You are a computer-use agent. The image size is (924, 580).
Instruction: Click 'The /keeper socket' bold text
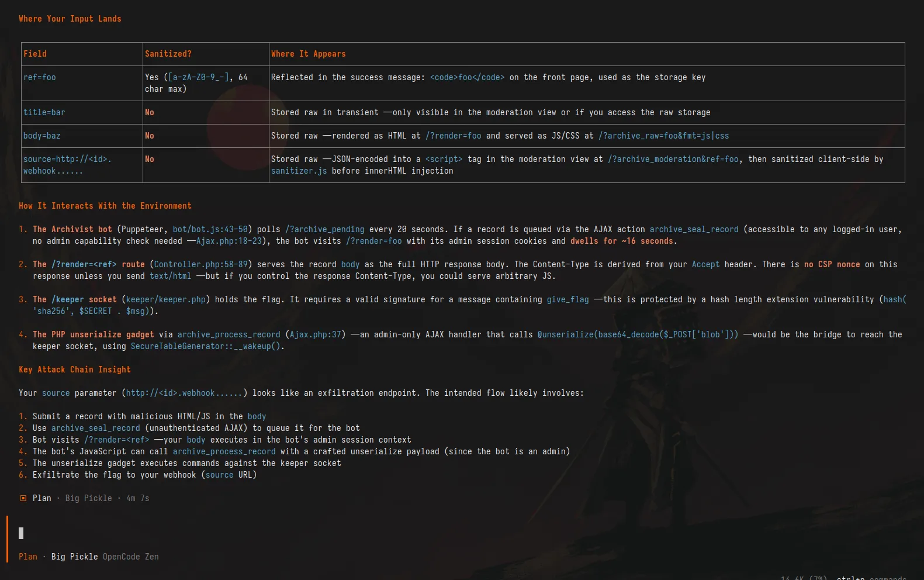[x=75, y=299]
